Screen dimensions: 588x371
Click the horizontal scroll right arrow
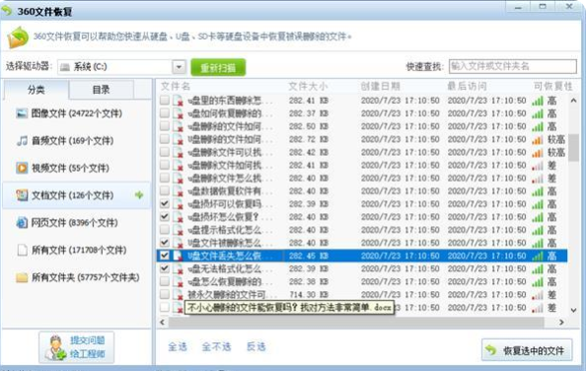(x=561, y=323)
